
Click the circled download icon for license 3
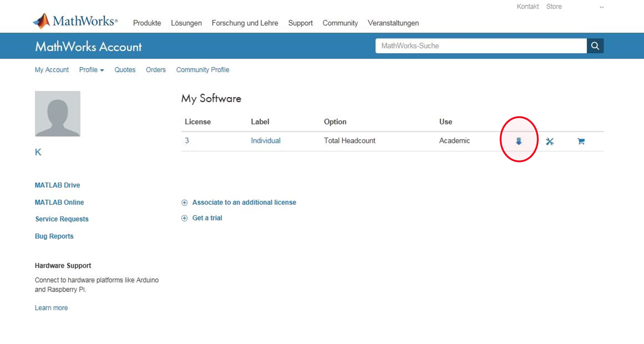[x=519, y=141]
